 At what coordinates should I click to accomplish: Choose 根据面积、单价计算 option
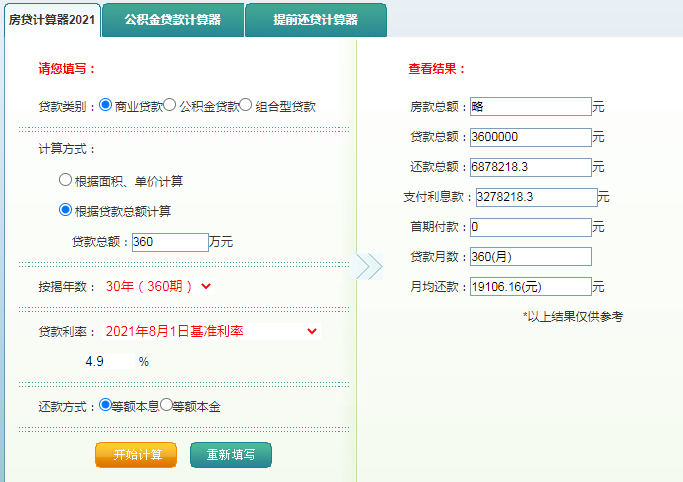click(x=65, y=179)
